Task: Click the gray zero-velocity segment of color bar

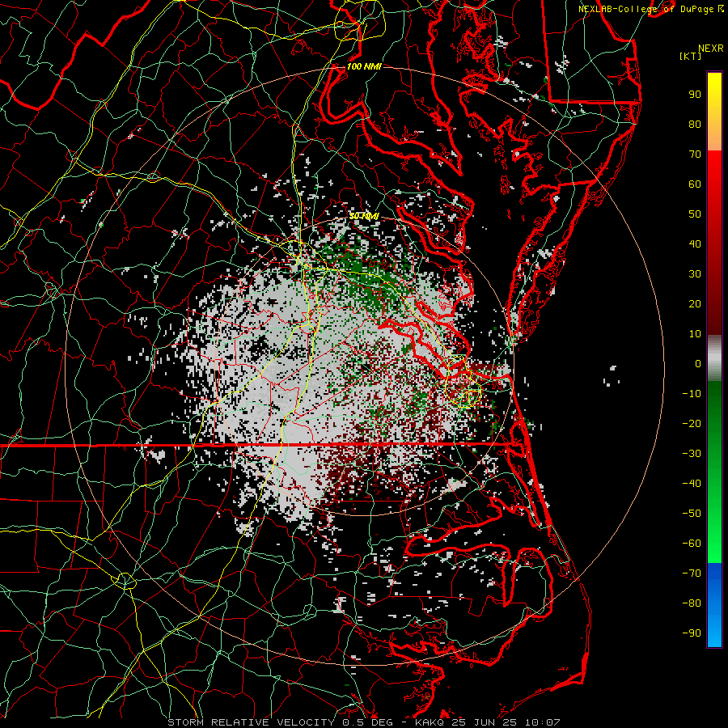Action: point(714,358)
